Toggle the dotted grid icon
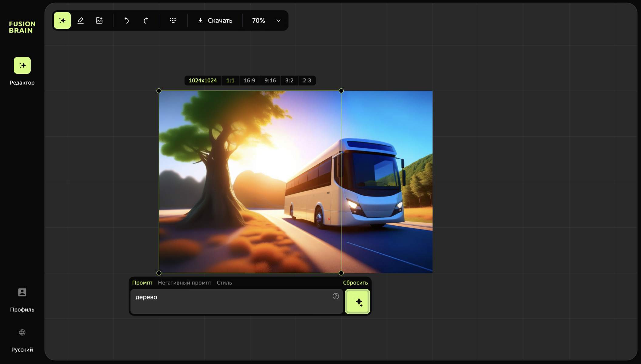The width and height of the screenshot is (641, 364). [173, 20]
